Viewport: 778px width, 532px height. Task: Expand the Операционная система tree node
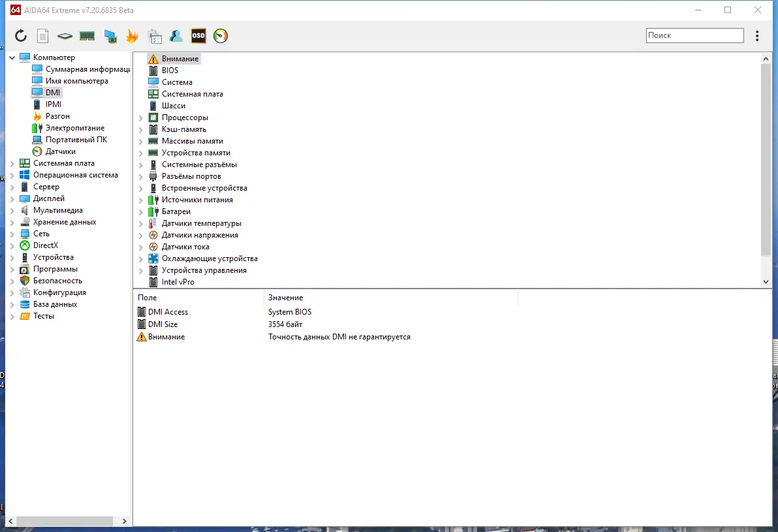(12, 175)
